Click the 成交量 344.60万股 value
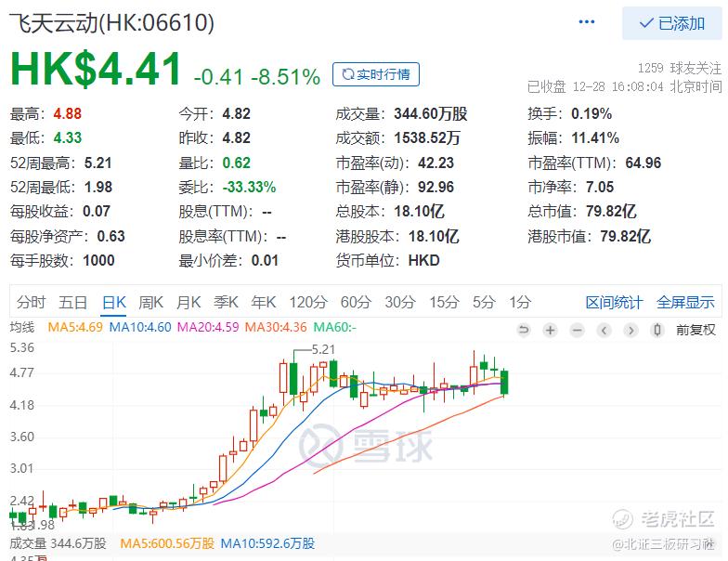 coord(431,113)
